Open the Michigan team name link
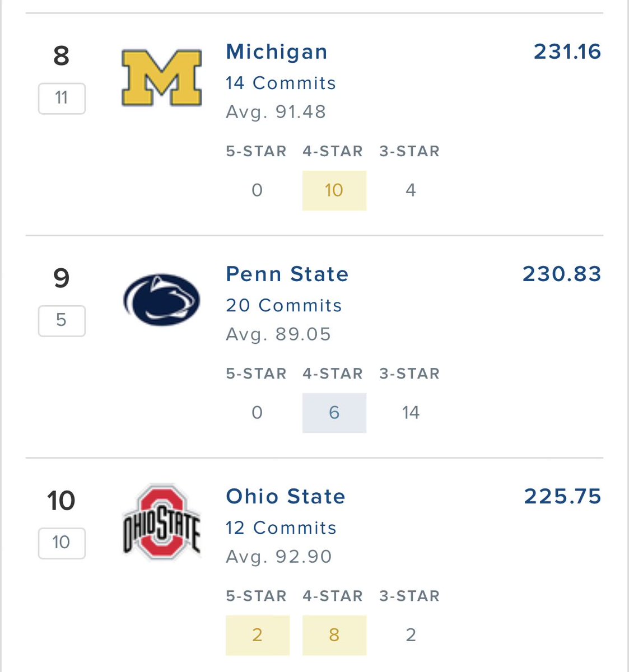This screenshot has width=629, height=672. point(277,52)
